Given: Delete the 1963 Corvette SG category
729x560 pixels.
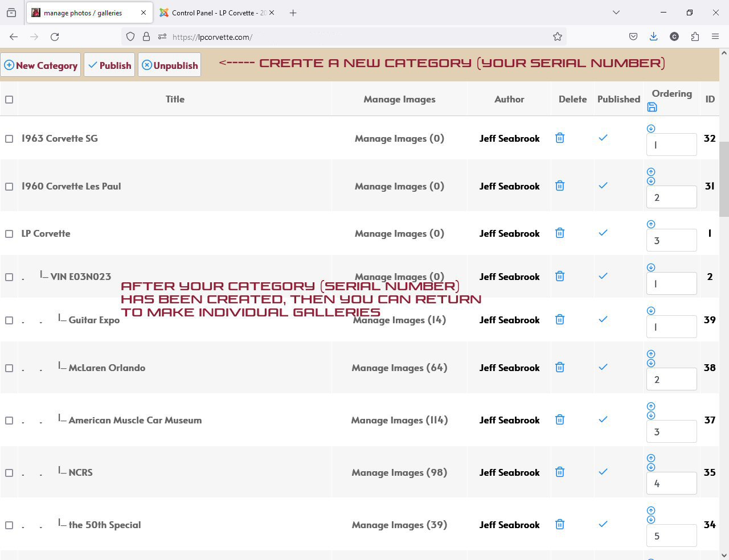Looking at the screenshot, I should point(560,138).
